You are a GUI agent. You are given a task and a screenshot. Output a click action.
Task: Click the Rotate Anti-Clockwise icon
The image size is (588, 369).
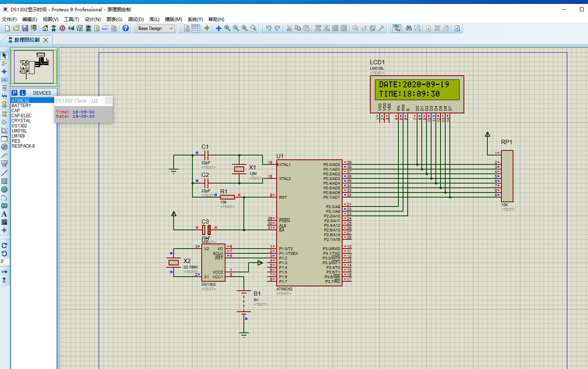click(4, 254)
